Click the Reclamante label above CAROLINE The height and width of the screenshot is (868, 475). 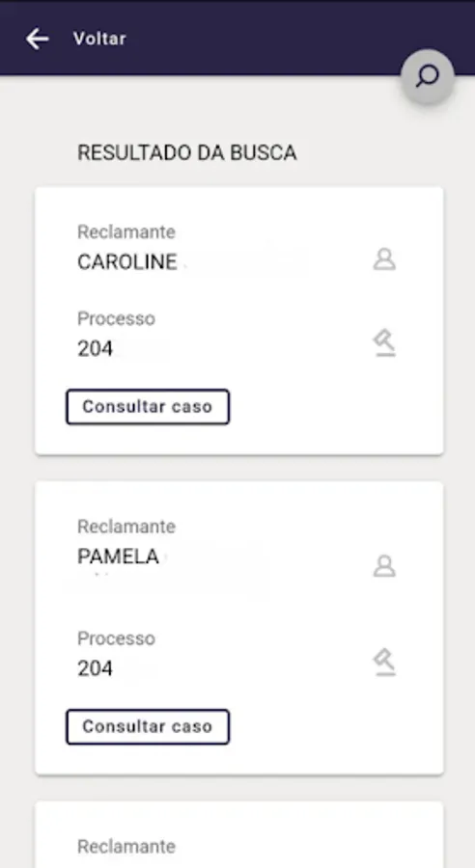pyautogui.click(x=126, y=231)
